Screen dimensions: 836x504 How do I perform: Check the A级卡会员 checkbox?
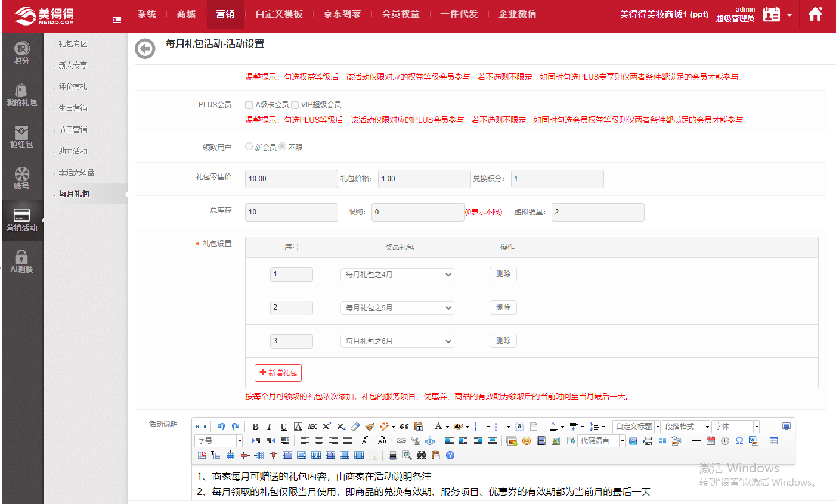(249, 105)
